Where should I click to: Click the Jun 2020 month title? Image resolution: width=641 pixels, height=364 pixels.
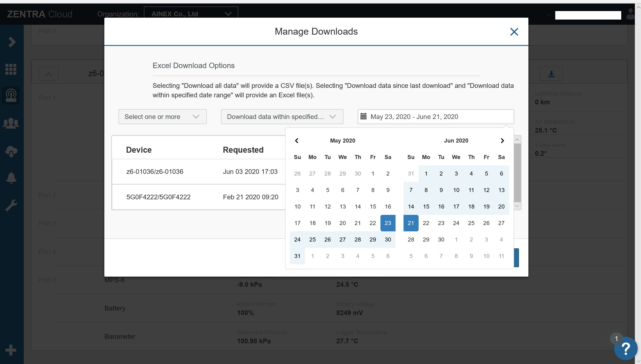coord(456,140)
